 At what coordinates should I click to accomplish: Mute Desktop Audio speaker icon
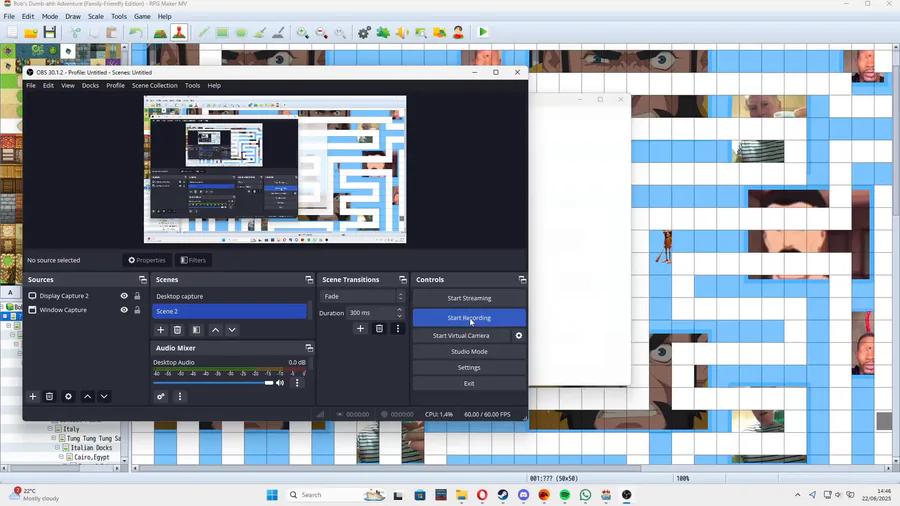pos(280,383)
